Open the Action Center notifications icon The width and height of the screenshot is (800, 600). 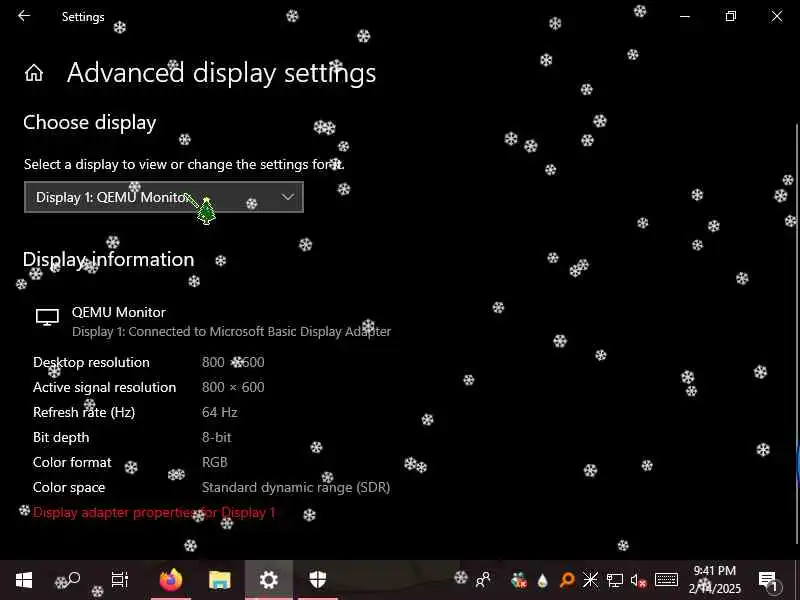coord(767,580)
